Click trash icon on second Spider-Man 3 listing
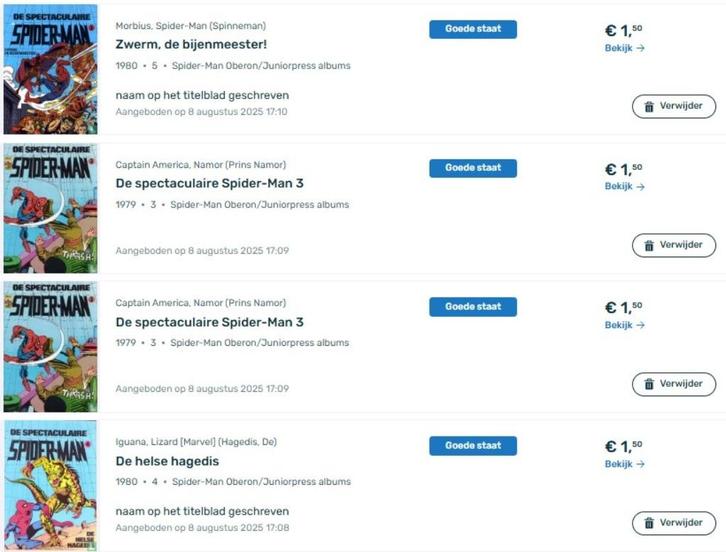This screenshot has width=726, height=552. pos(649,384)
